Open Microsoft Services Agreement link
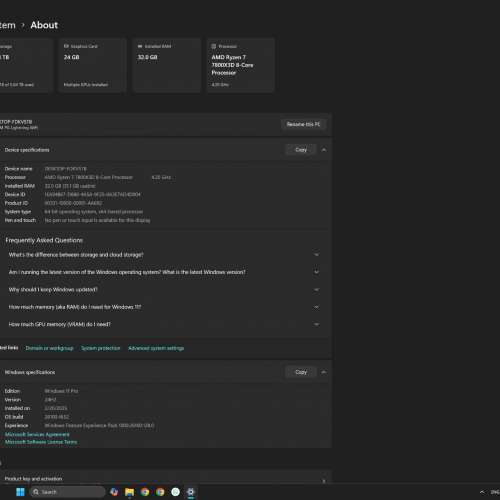 [x=37, y=434]
